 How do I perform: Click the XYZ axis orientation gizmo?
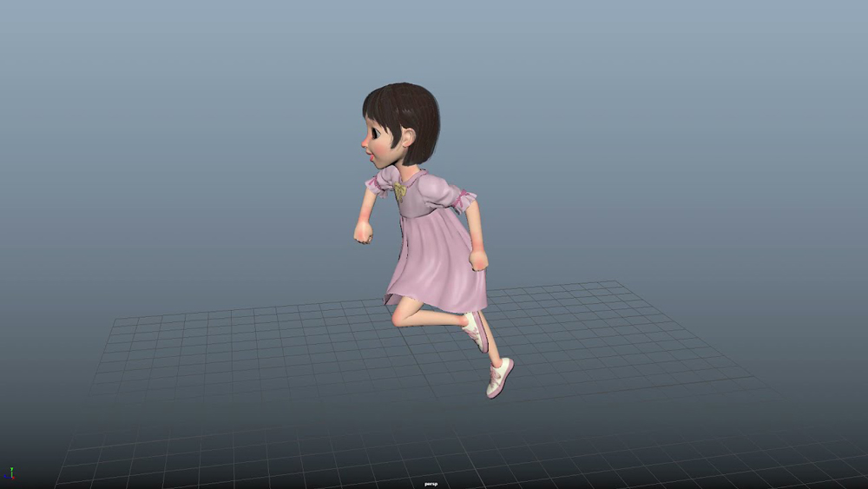[11, 474]
